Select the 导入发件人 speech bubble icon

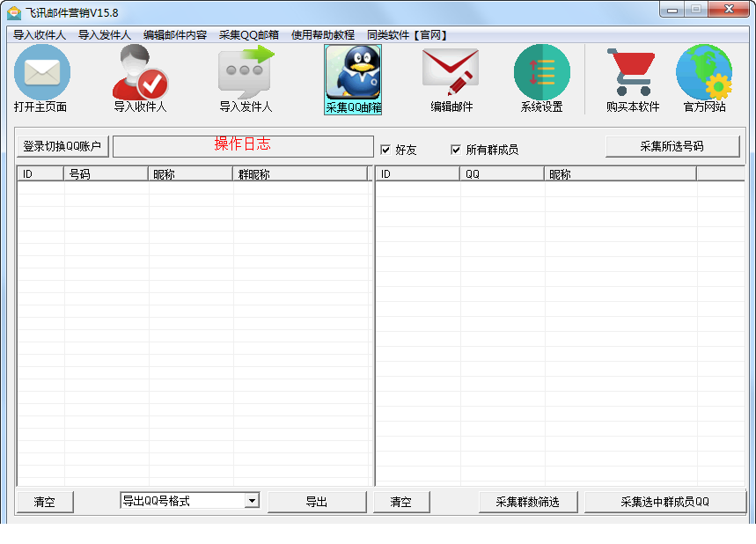(x=246, y=72)
